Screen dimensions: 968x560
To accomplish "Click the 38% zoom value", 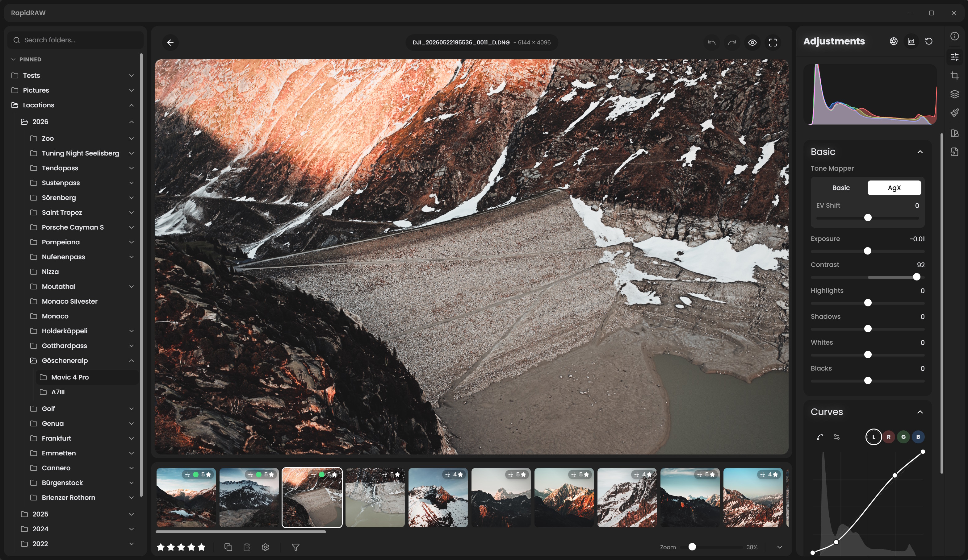I will 752,547.
